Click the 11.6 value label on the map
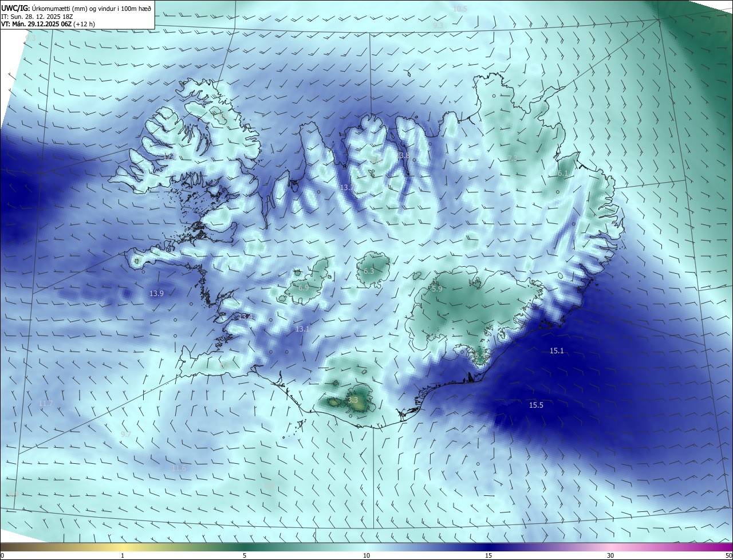This screenshot has height=560, width=733. (179, 468)
